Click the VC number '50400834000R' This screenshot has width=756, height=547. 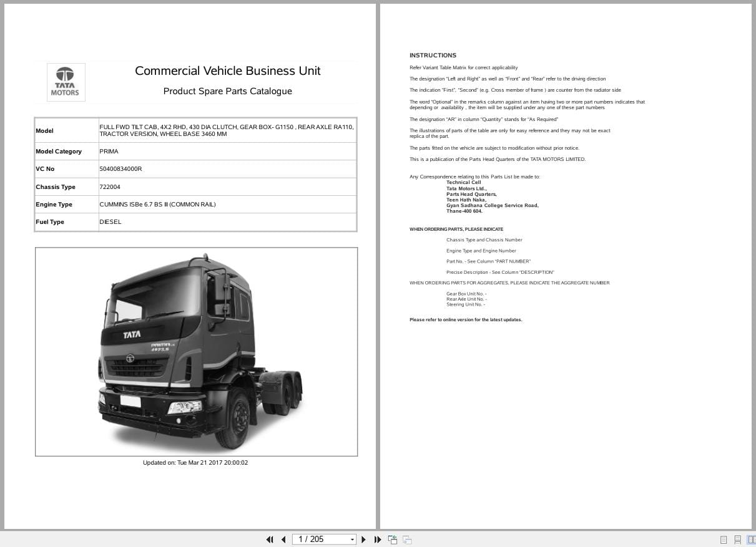click(120, 169)
